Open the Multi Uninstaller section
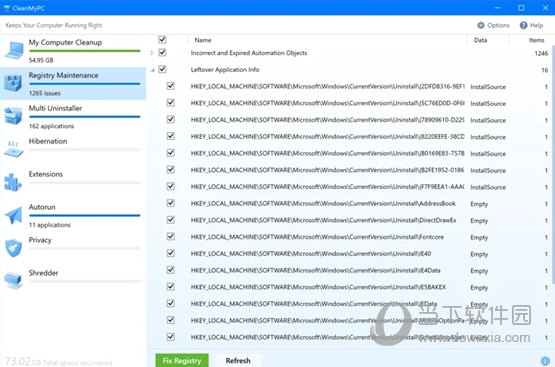Viewport: 555px width, 367px height. tap(73, 116)
